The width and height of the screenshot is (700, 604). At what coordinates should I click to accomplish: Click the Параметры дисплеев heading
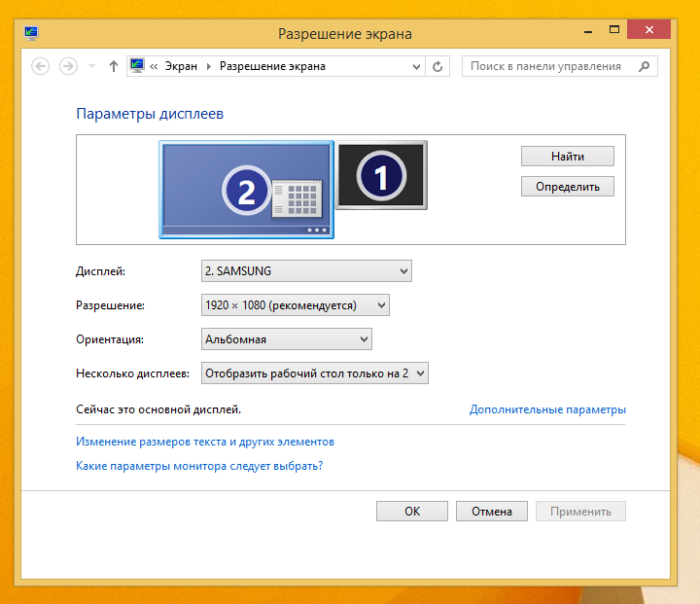tap(150, 114)
